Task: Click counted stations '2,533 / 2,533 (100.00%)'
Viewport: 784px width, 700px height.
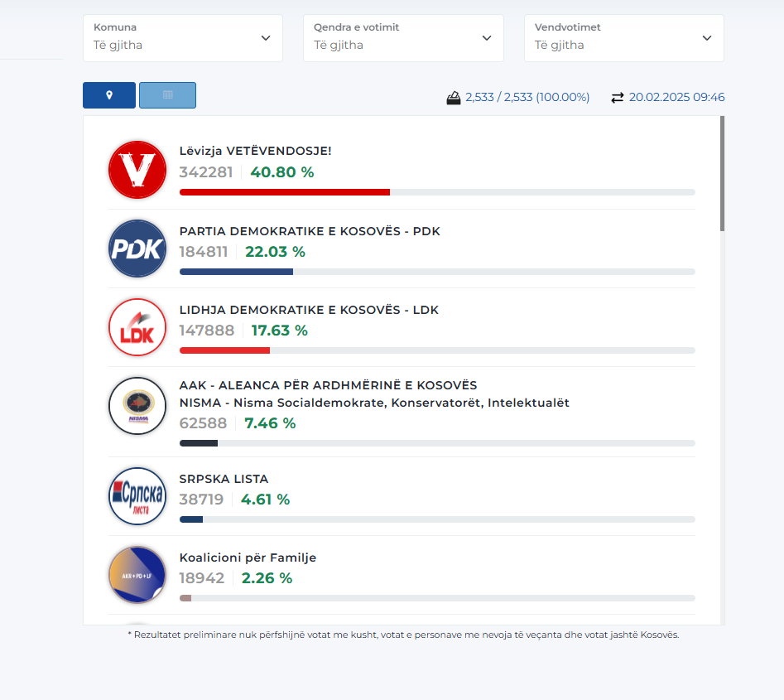Action: coord(527,97)
